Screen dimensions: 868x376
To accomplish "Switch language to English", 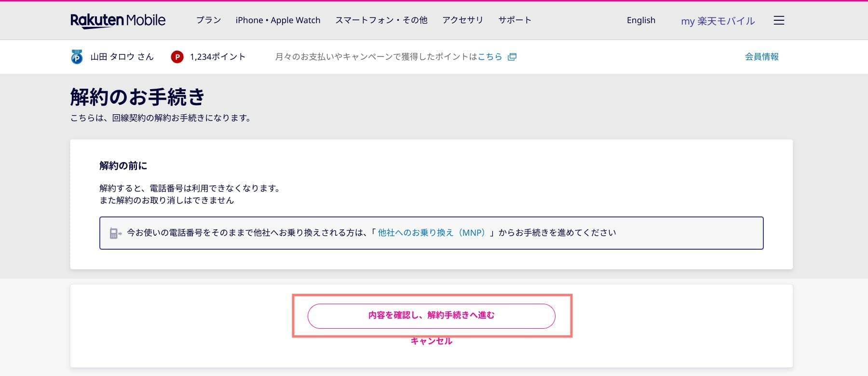I will (641, 20).
